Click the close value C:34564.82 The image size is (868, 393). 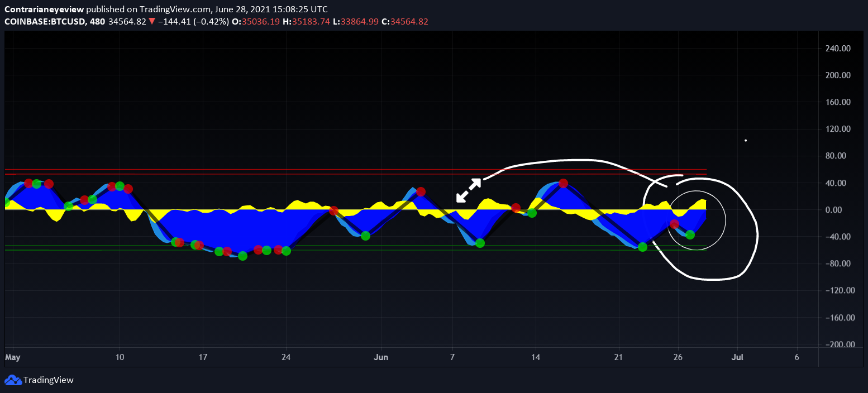pyautogui.click(x=405, y=22)
